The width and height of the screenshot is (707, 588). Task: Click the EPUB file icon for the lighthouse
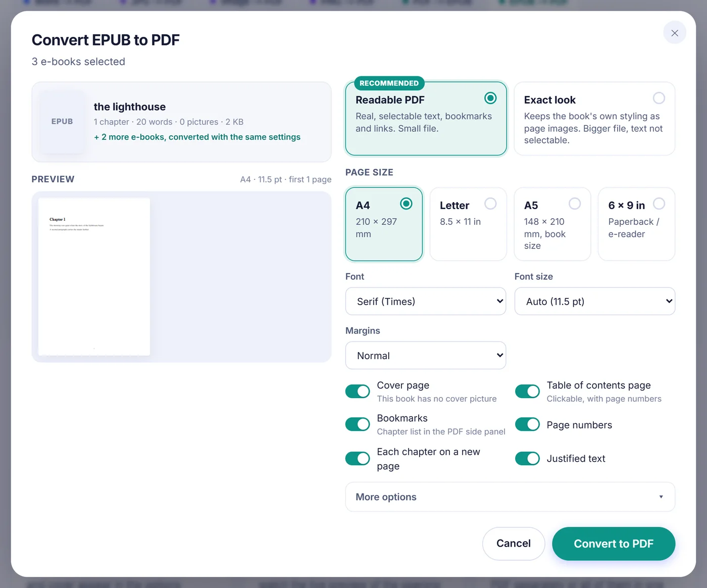[62, 122]
